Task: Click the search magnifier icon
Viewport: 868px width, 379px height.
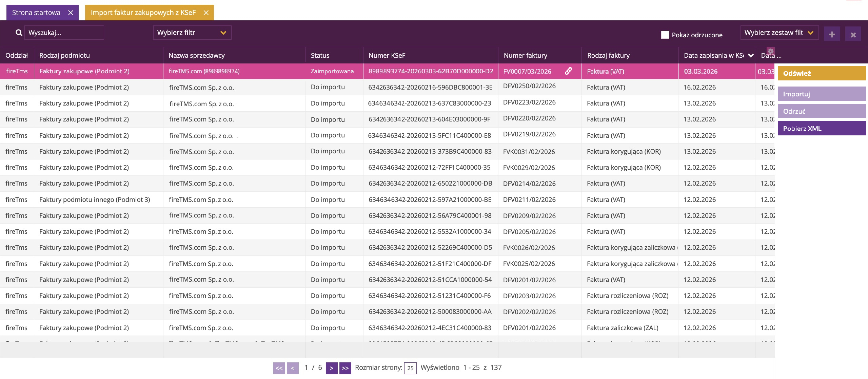Action: tap(19, 33)
